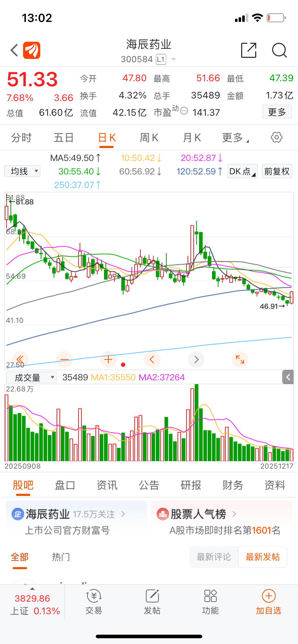This screenshot has width=298, height=644.
Task: Expand chart to fullscreen icon
Action: pyautogui.click(x=240, y=359)
